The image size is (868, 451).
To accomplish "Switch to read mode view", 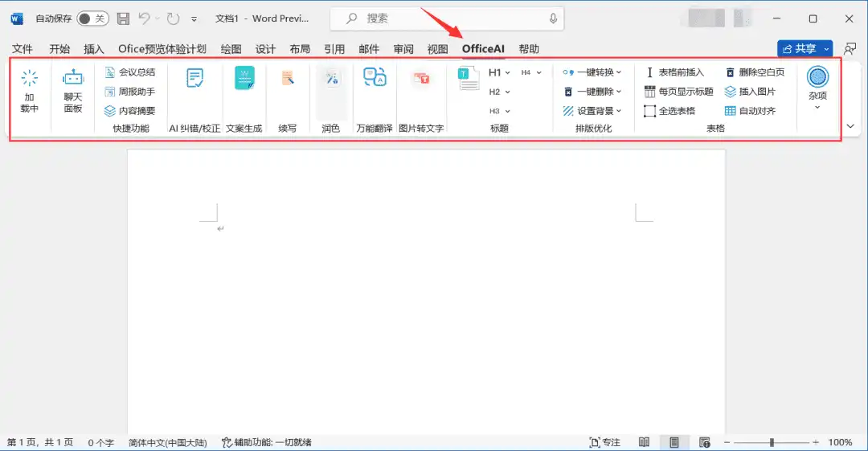I will 644,442.
